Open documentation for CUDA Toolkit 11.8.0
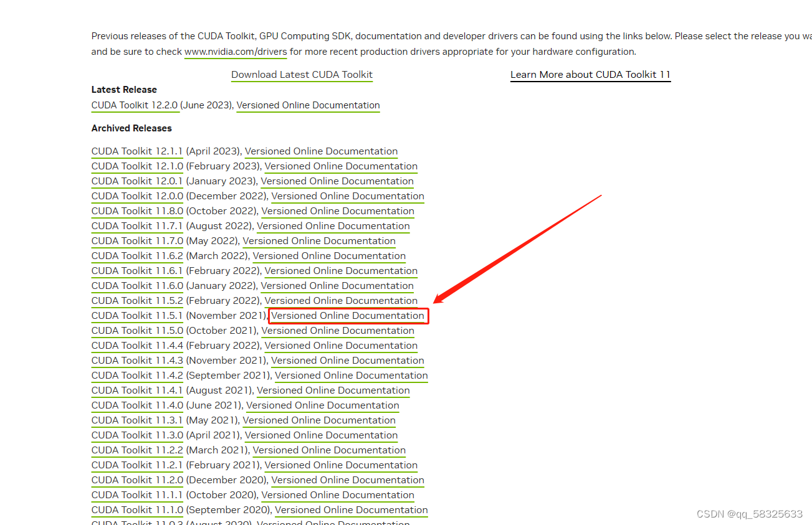The width and height of the screenshot is (812, 525). pos(338,211)
